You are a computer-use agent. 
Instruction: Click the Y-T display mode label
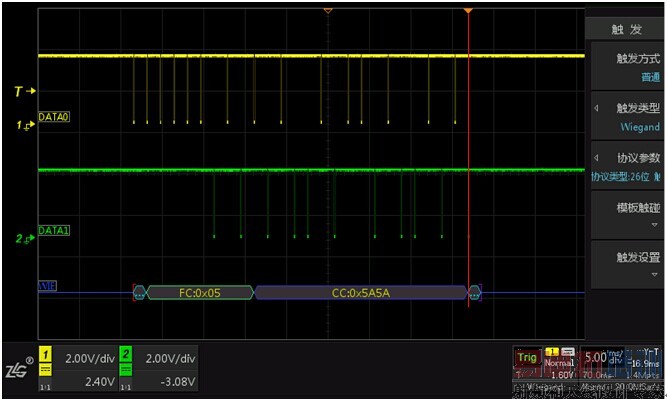coord(650,352)
